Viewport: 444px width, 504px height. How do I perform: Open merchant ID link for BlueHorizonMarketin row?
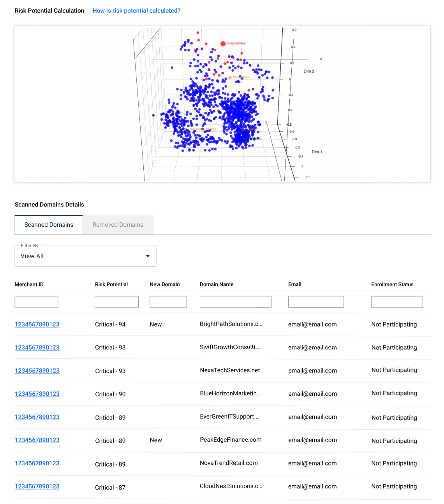coord(37,394)
